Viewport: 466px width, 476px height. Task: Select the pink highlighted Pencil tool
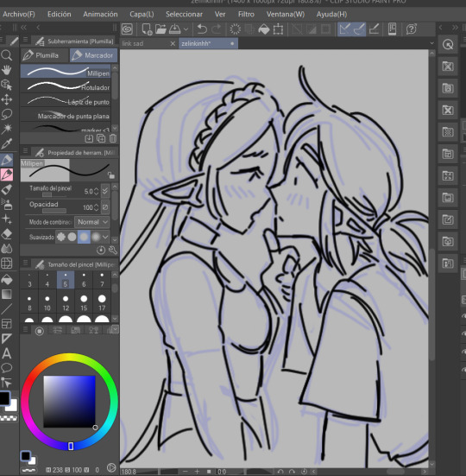[6, 175]
